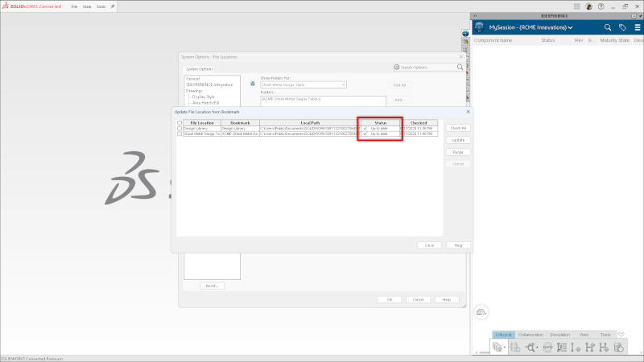Switch to the Collaboration tab
Screen dimensions: 644x362
tap(530, 335)
